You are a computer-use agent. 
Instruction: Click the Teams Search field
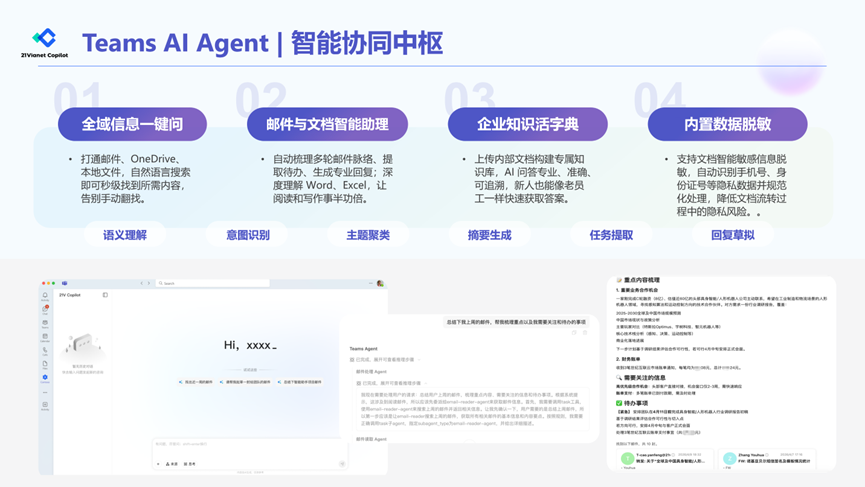click(x=212, y=283)
